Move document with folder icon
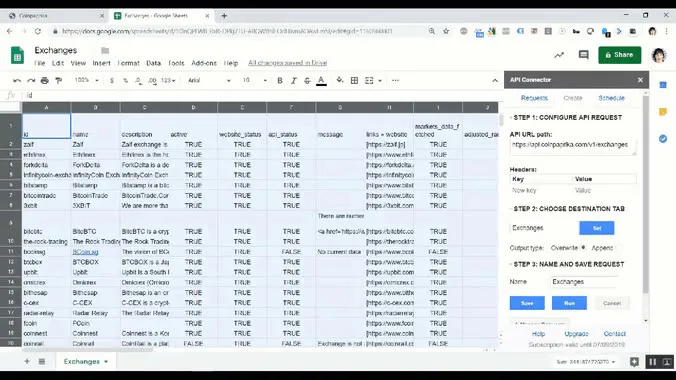 (x=105, y=50)
